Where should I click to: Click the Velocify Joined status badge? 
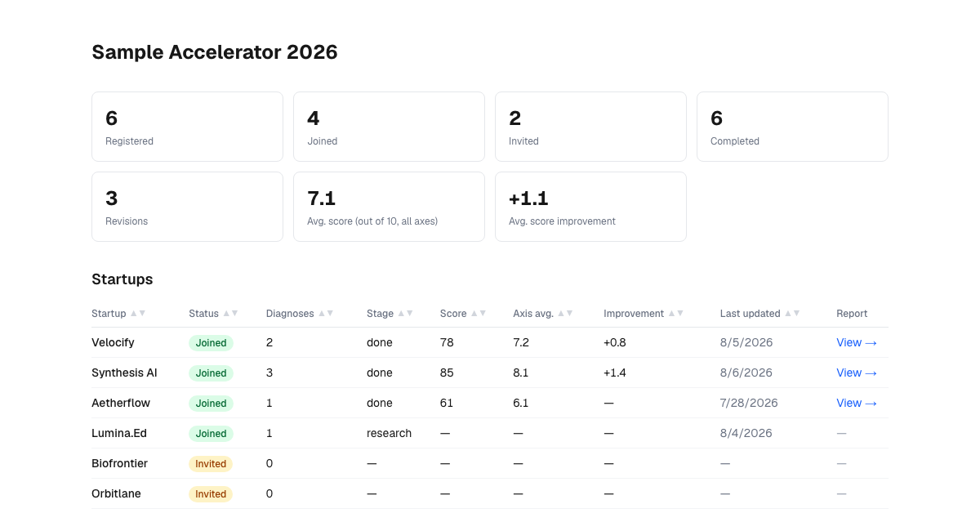(x=211, y=342)
